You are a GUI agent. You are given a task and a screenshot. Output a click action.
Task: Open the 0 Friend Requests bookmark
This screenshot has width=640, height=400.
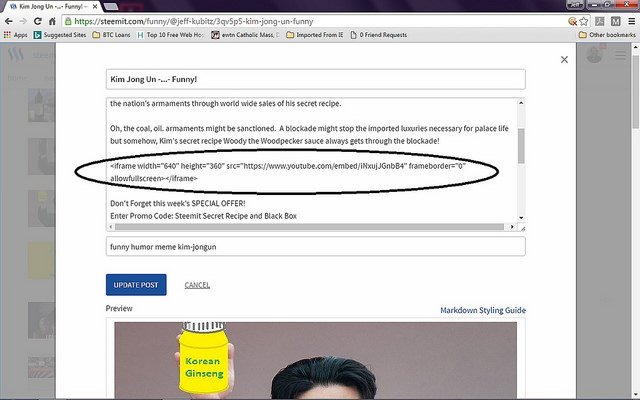coord(378,35)
